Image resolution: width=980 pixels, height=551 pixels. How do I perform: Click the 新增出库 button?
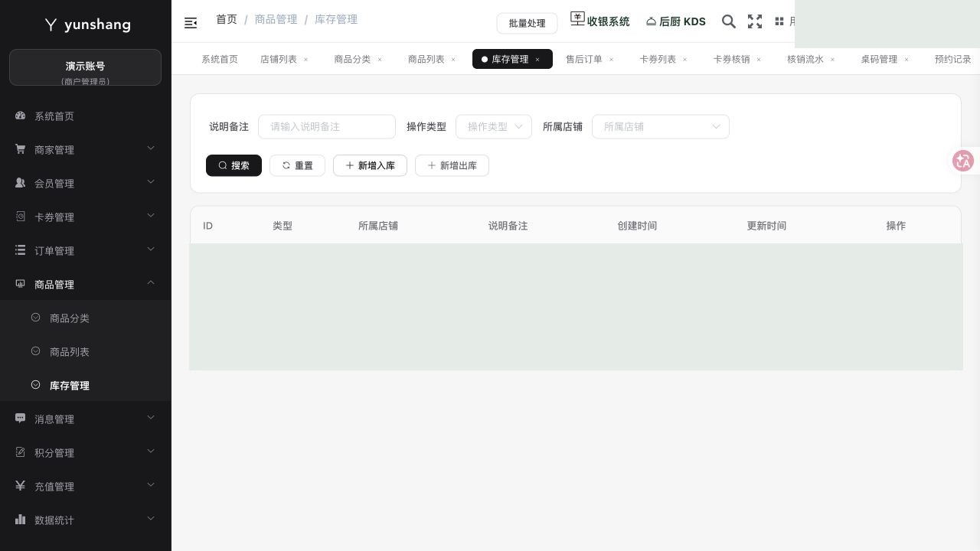(452, 165)
